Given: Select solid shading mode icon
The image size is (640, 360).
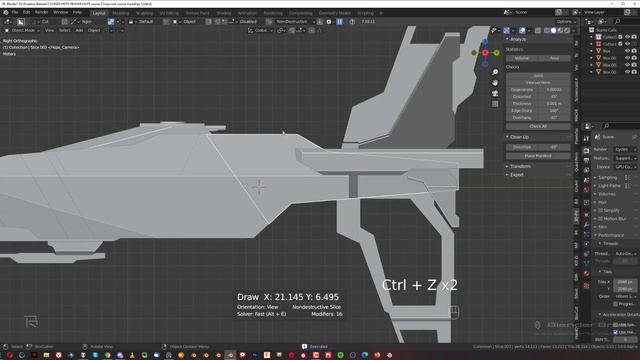Looking at the screenshot, I should click(553, 30).
